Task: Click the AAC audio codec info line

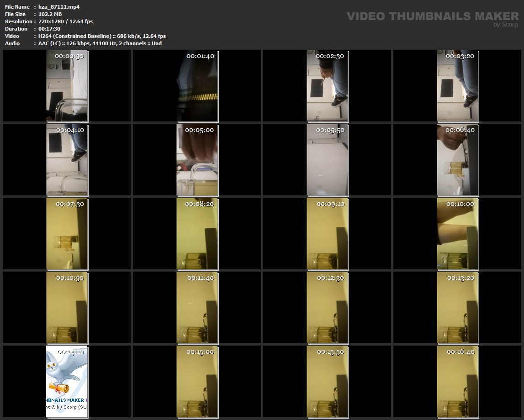Action: tap(100, 43)
